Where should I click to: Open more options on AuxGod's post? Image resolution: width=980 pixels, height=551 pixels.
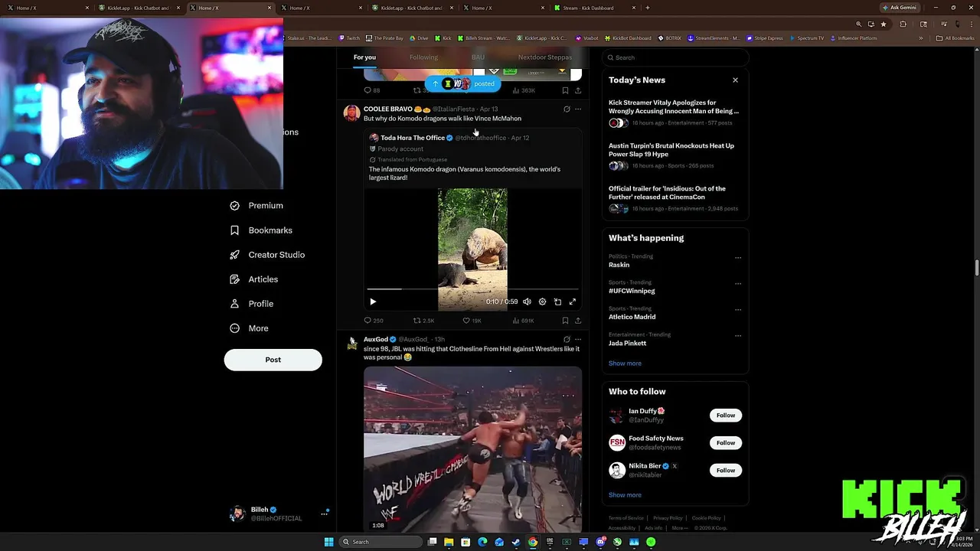[578, 339]
